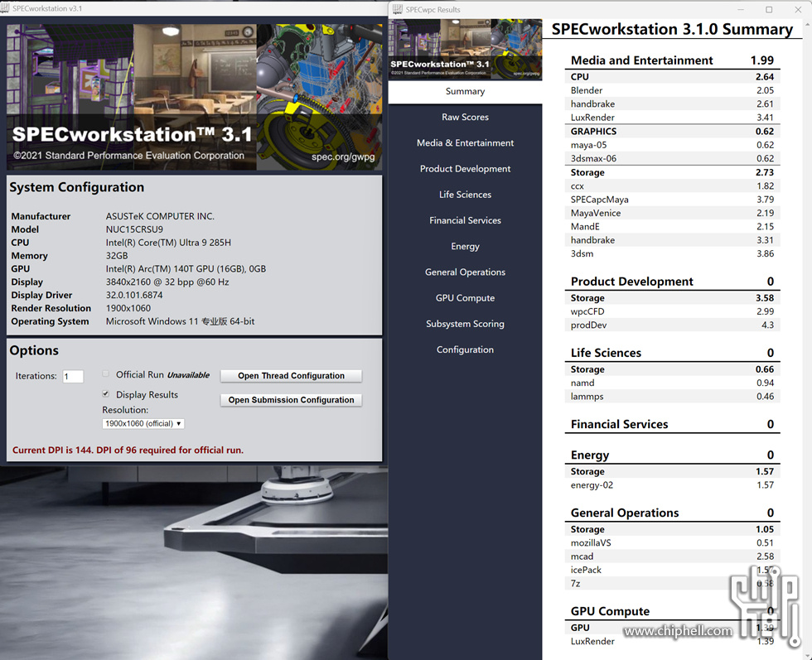812x660 pixels.
Task: Toggle the Display Results checkbox
Action: [x=106, y=394]
